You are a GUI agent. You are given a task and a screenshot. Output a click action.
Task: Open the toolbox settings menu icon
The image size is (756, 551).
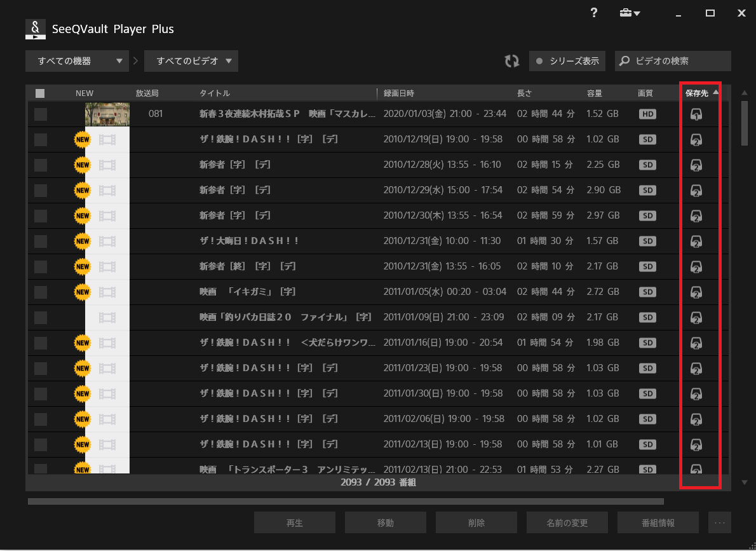point(630,13)
